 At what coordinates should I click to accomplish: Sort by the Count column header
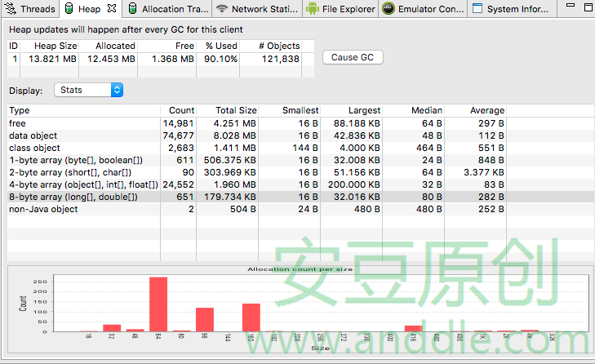(x=179, y=110)
